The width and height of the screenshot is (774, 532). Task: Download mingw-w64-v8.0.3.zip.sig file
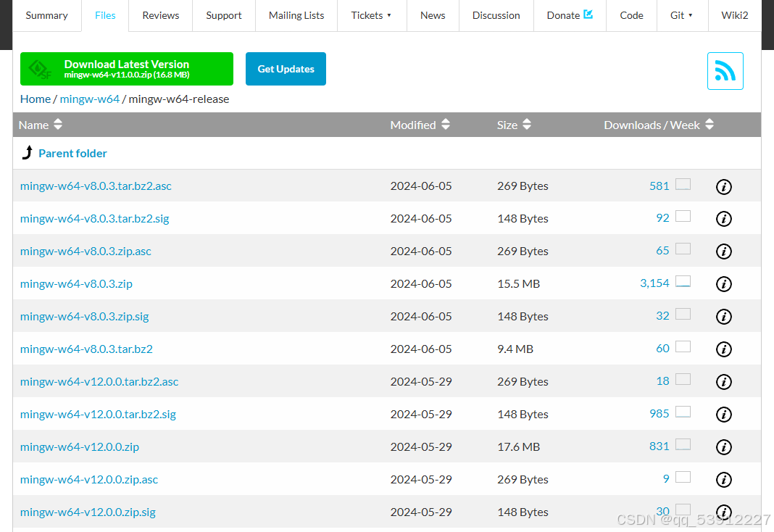pos(84,316)
